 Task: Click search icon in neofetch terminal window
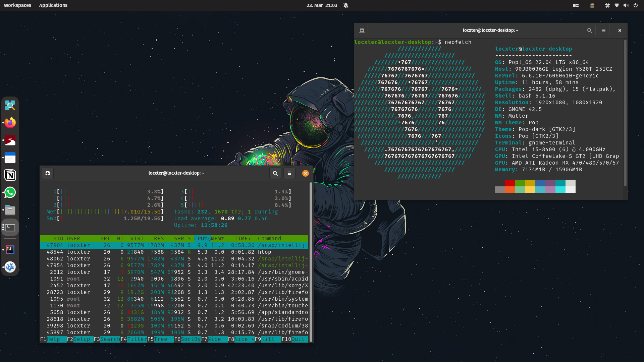[590, 31]
